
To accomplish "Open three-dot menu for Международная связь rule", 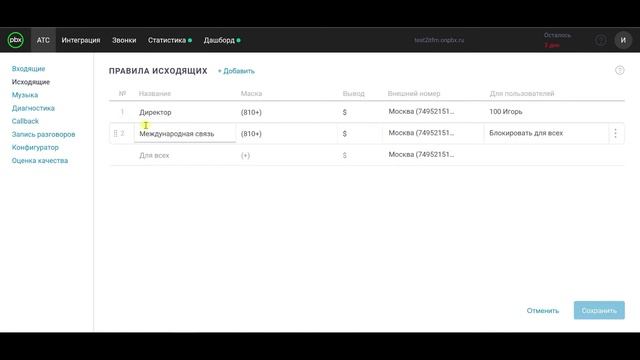I will (615, 133).
